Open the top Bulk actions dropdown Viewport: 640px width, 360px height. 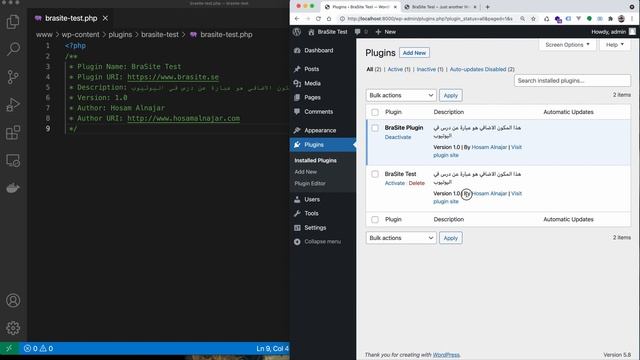click(x=401, y=96)
